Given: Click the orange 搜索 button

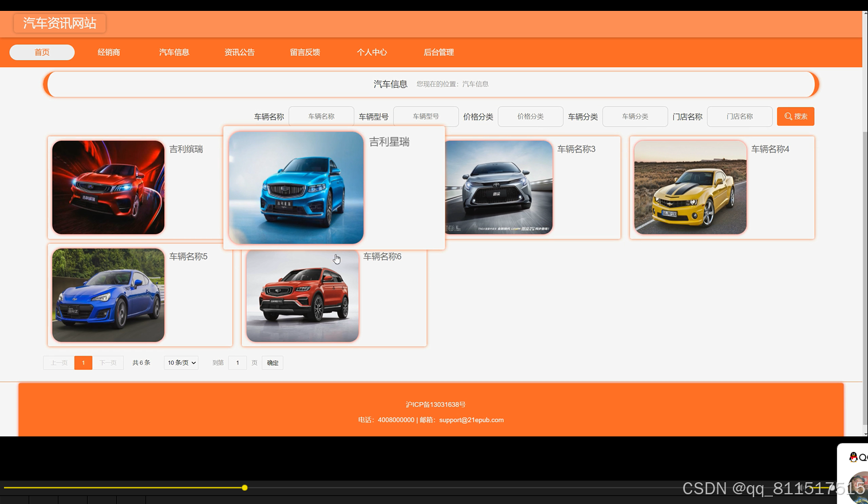Looking at the screenshot, I should [795, 116].
